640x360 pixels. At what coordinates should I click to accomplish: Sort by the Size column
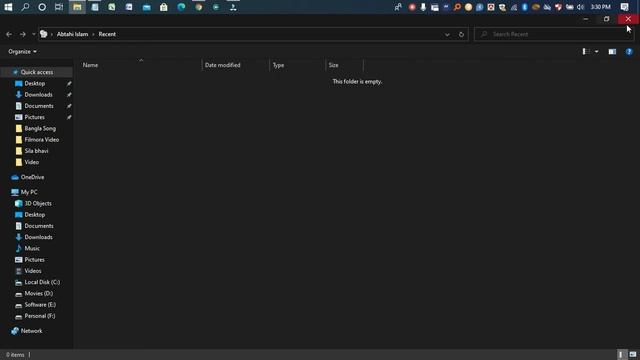[x=344, y=65]
